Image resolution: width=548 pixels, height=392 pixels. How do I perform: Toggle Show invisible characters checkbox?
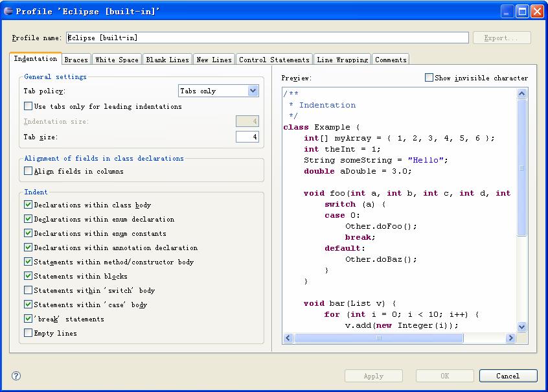point(429,78)
